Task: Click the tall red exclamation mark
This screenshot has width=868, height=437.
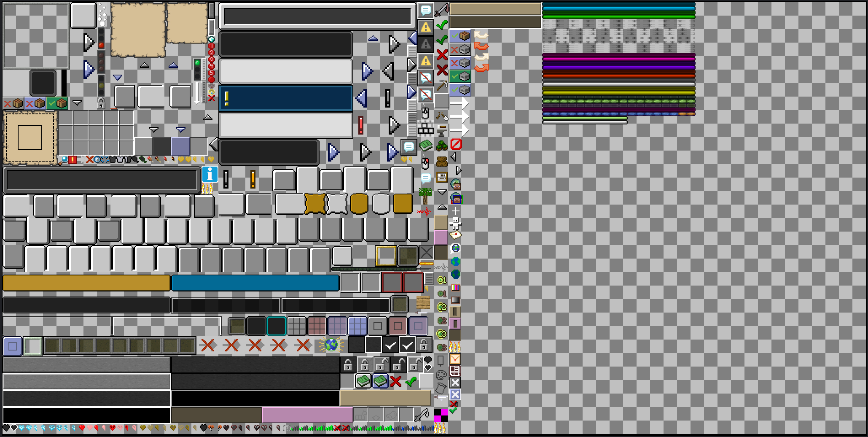Action: [361, 125]
